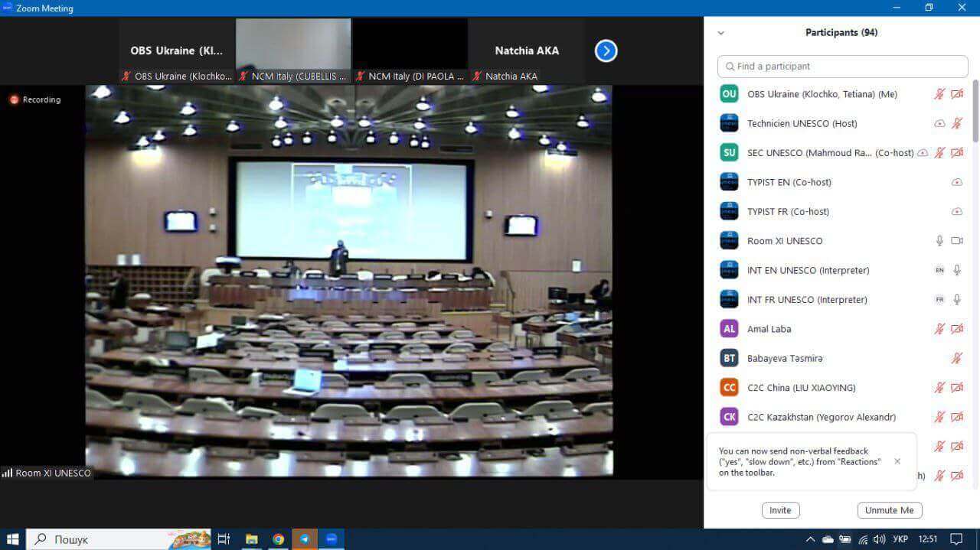Click the EN language badge for INT EN UNESCO
Image resolution: width=980 pixels, height=550 pixels.
[x=939, y=270]
